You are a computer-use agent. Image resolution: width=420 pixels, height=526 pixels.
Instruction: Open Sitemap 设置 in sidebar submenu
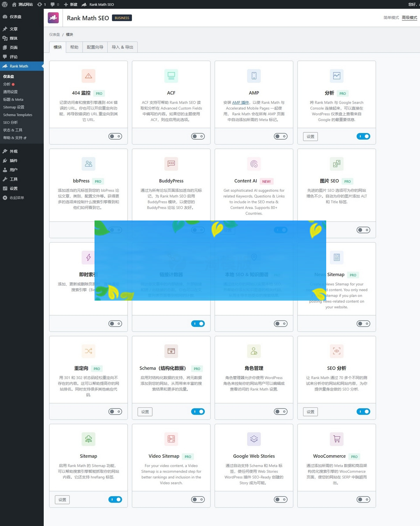14,107
